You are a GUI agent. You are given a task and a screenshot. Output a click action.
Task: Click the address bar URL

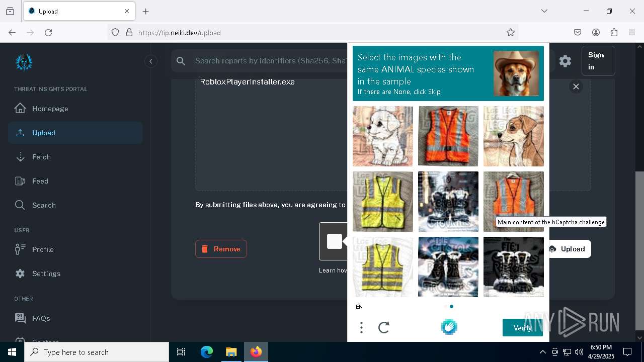pos(180,33)
